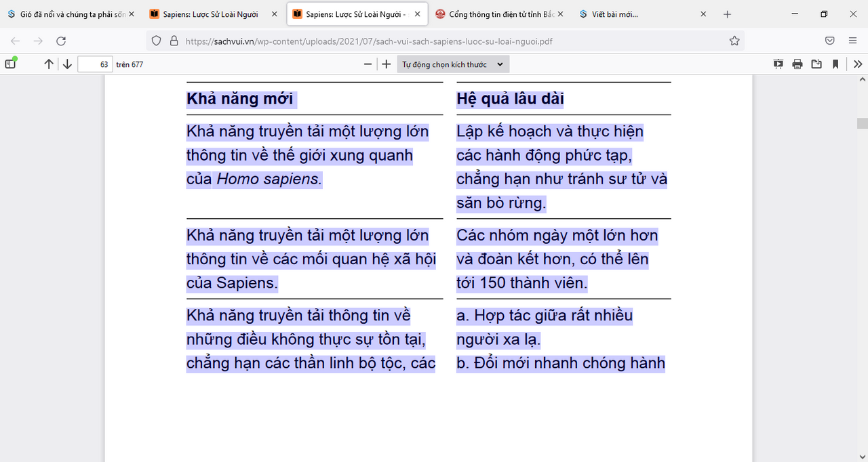Viewport: 868px width, 462px height.
Task: Click the page number field showing 63
Action: [95, 64]
